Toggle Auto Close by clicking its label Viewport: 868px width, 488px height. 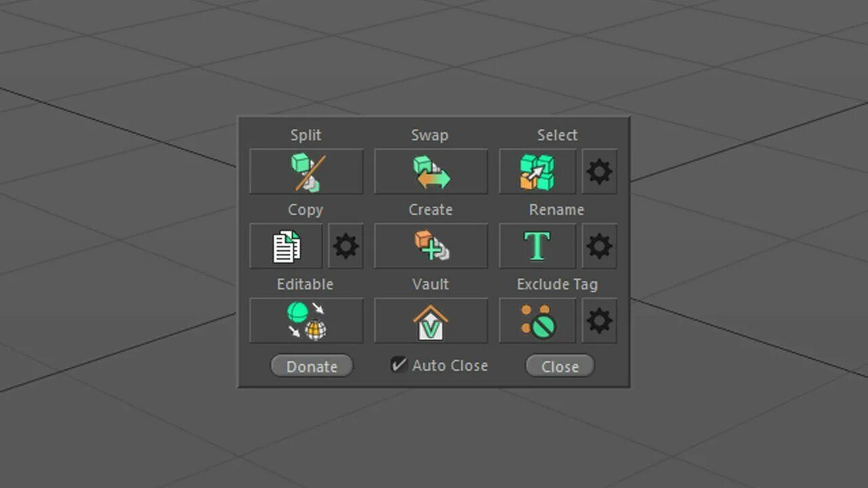450,365
